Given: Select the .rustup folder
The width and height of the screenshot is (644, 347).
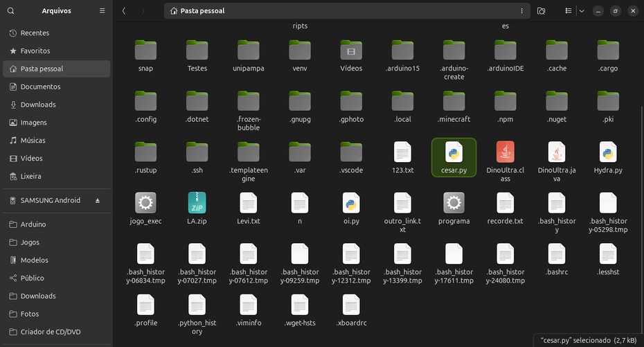Looking at the screenshot, I should pos(145,158).
